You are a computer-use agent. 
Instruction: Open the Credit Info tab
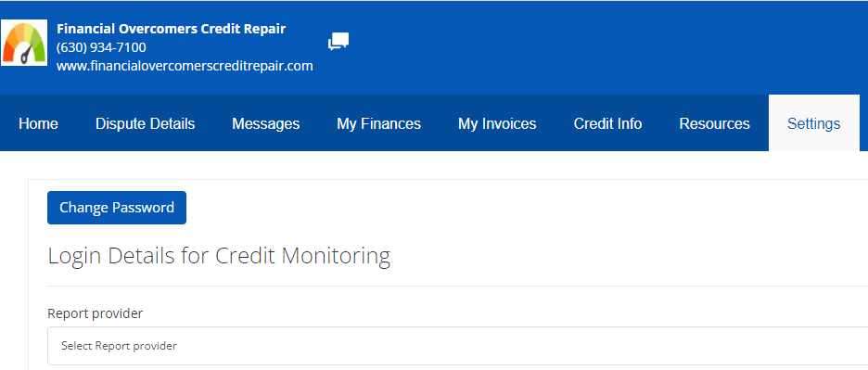point(607,123)
